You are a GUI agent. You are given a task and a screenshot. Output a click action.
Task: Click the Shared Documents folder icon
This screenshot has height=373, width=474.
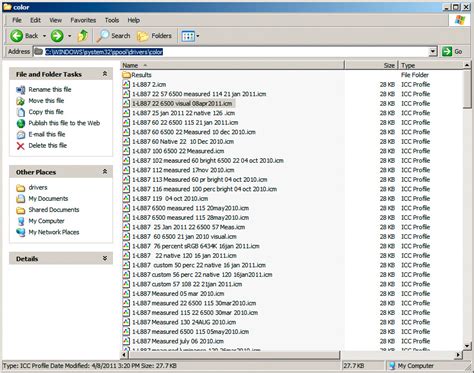pyautogui.click(x=21, y=210)
